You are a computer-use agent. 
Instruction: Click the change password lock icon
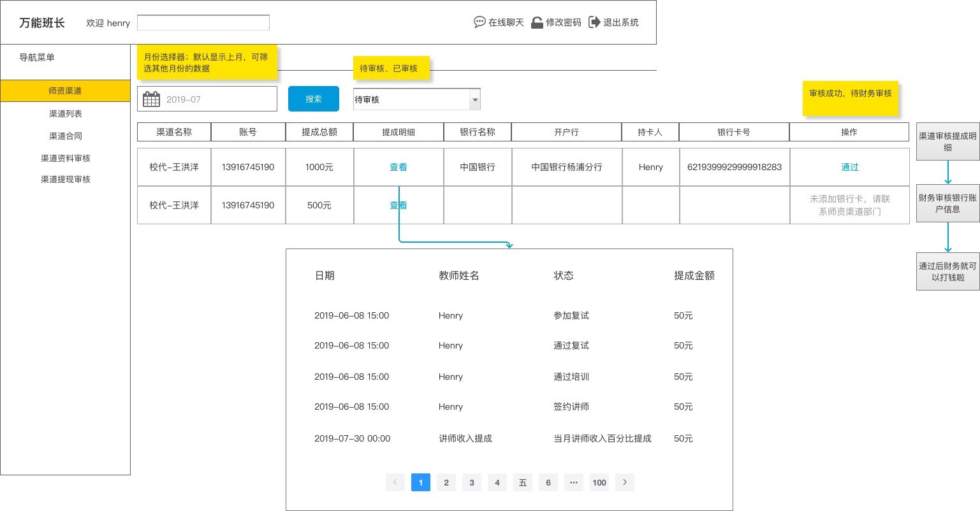coord(537,22)
